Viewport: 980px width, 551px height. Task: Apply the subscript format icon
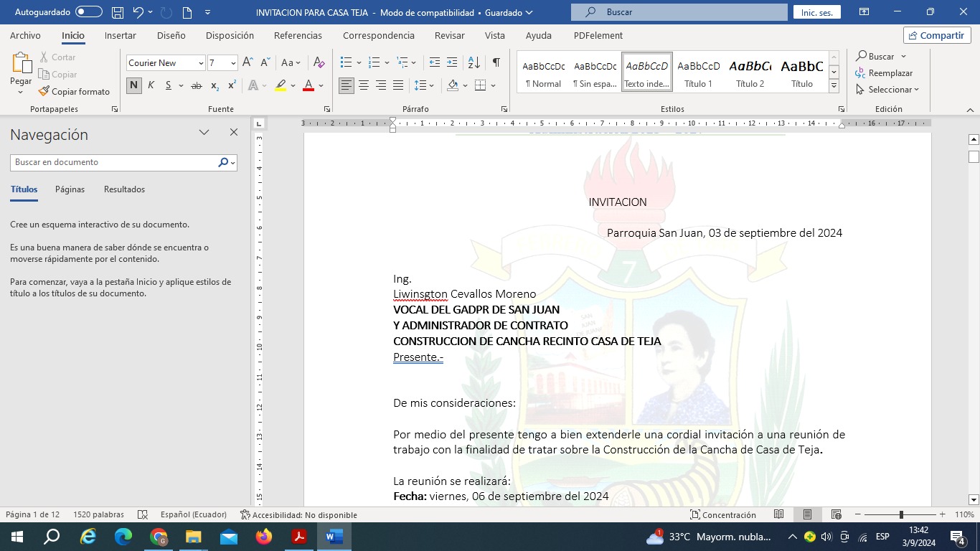(x=215, y=85)
